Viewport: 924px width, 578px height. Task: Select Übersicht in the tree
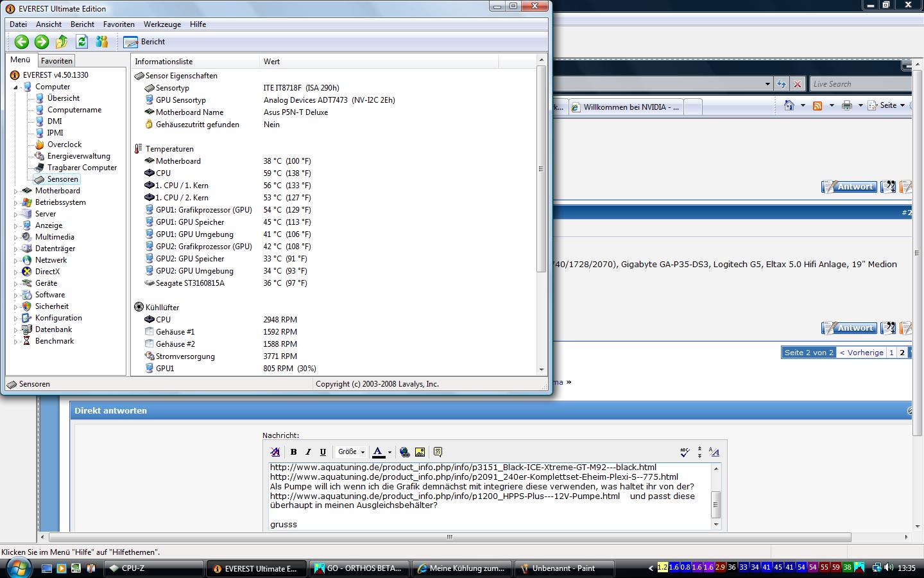tap(64, 98)
